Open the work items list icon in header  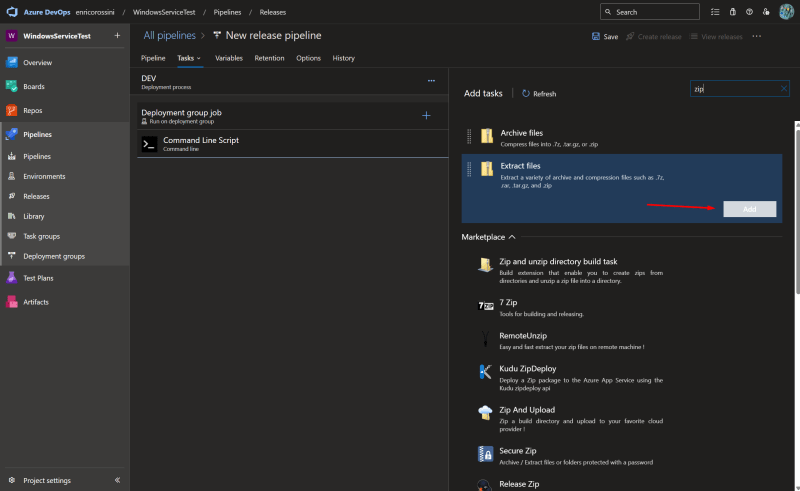715,12
